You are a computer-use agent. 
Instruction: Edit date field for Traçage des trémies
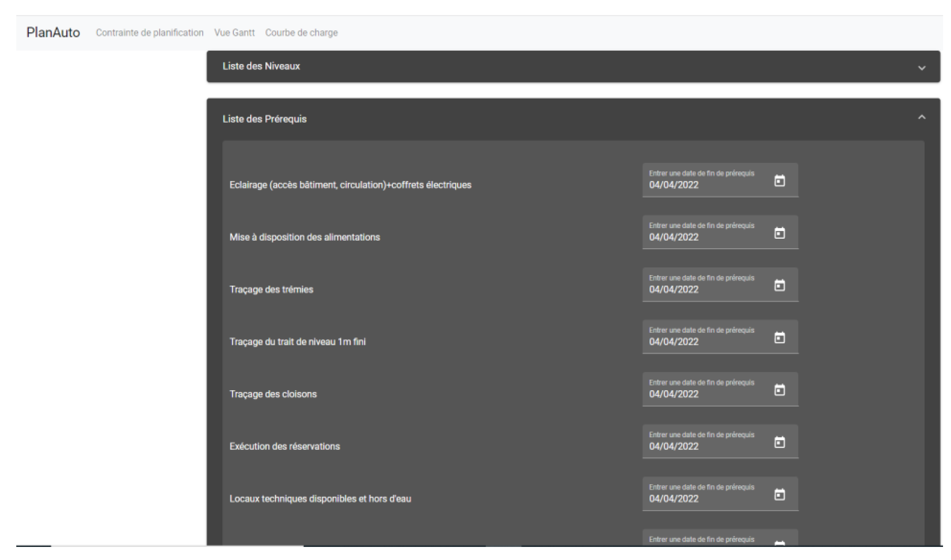[x=674, y=289]
